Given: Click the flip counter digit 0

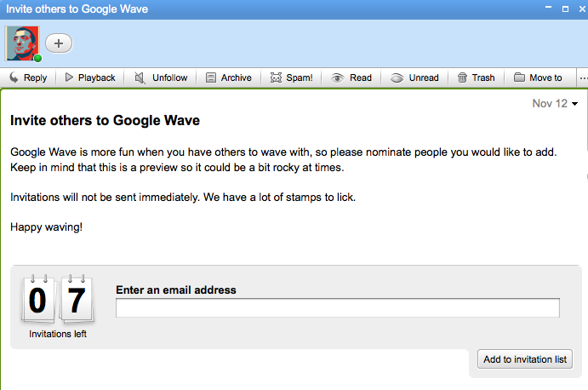Looking at the screenshot, I should pyautogui.click(x=37, y=301).
